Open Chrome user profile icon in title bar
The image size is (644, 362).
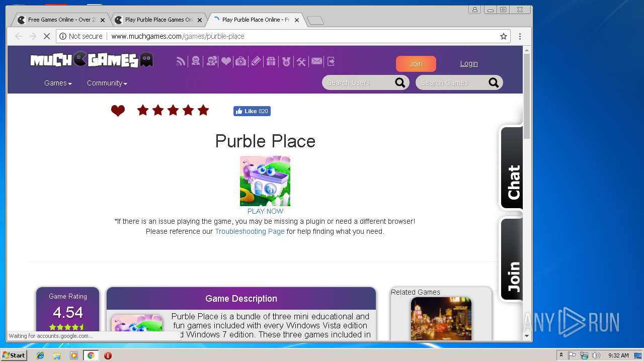(x=474, y=10)
